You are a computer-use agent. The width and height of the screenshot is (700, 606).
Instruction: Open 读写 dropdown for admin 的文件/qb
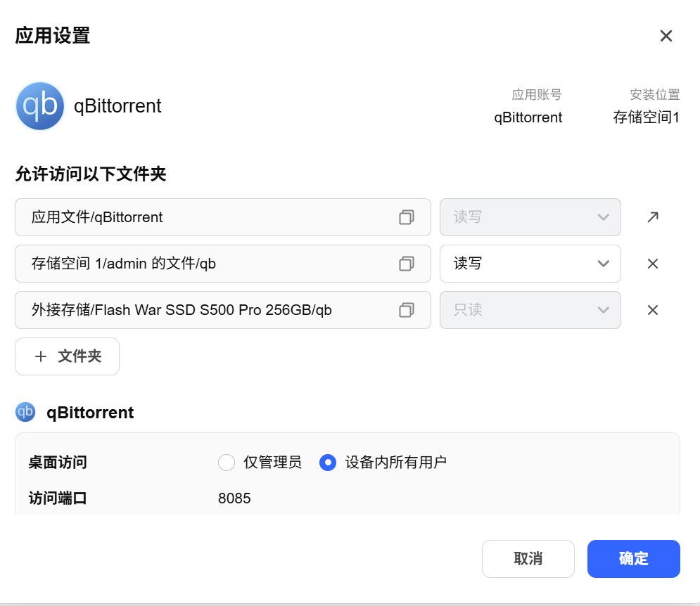530,264
